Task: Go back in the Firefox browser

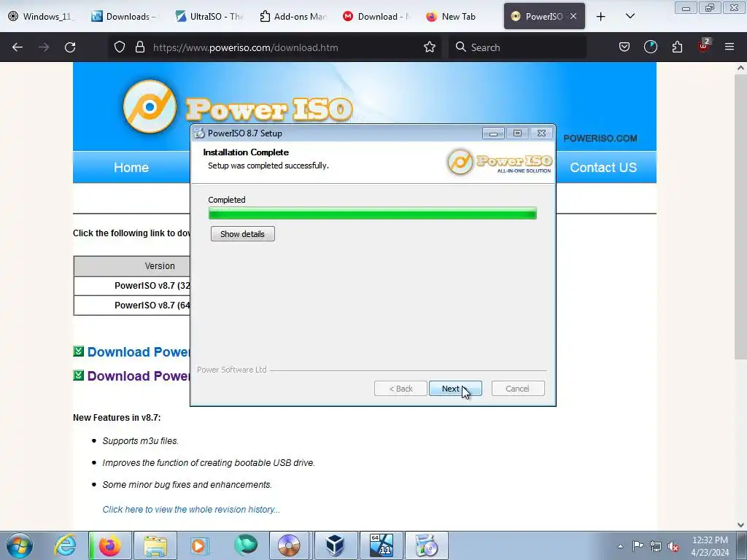Action: click(18, 47)
